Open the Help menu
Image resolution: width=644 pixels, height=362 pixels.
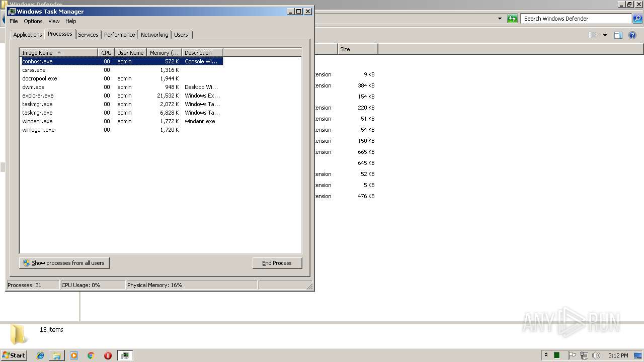[71, 21]
